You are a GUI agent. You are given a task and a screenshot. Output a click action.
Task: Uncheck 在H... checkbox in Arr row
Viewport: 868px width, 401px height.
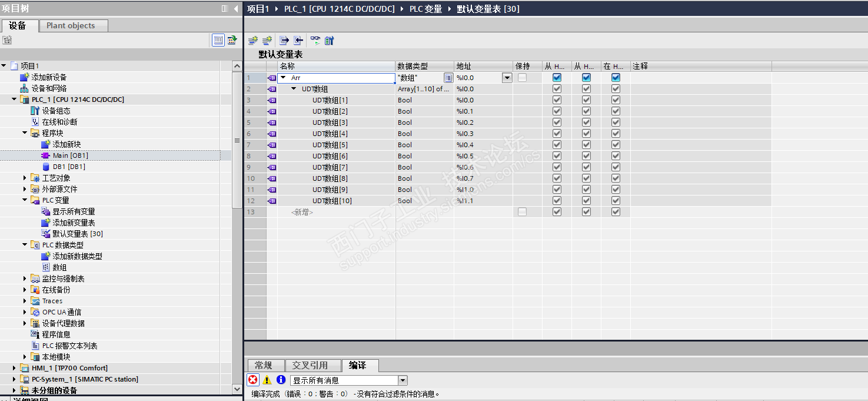click(616, 78)
